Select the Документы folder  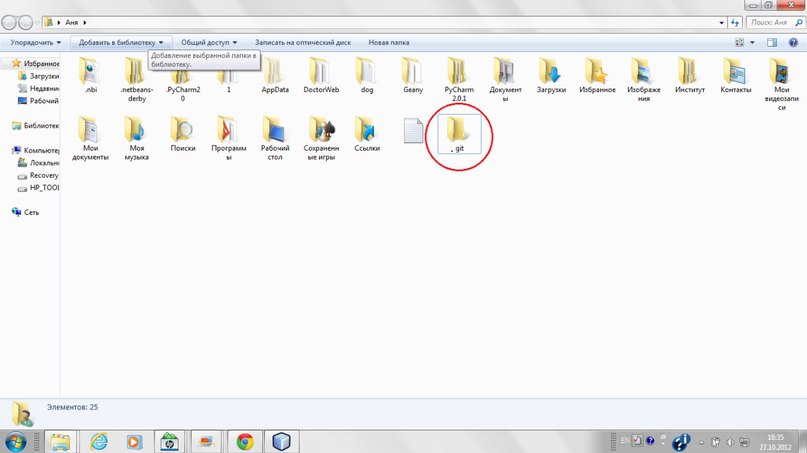[505, 80]
